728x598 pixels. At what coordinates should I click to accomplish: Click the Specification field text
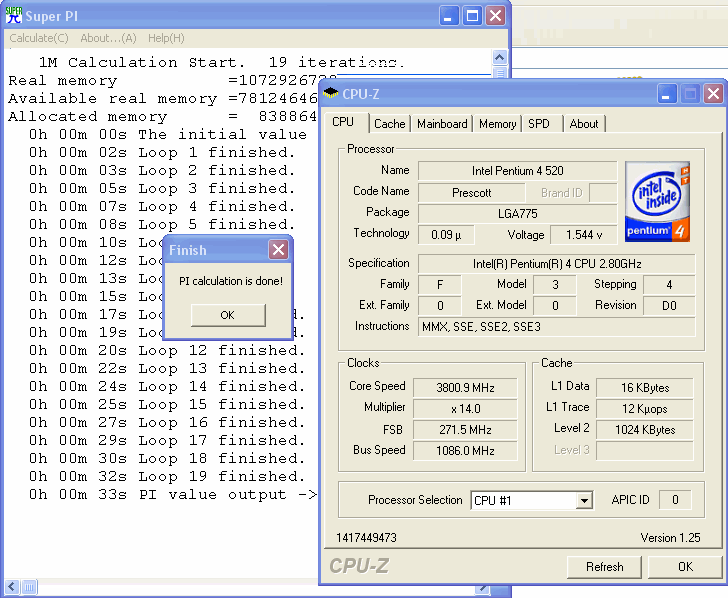pyautogui.click(x=557, y=264)
